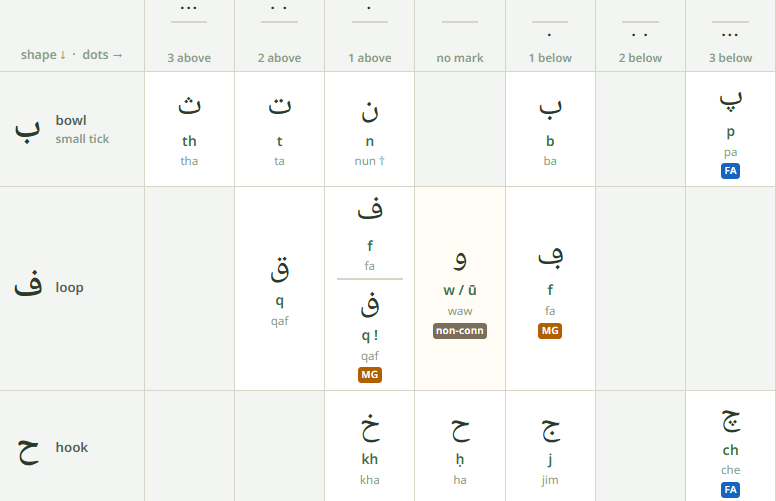Select the kha letter cell

click(370, 446)
